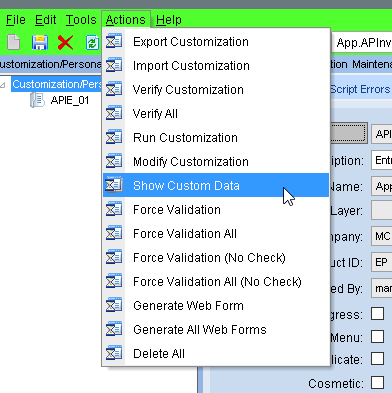The width and height of the screenshot is (392, 393).
Task: Click icon beside Force Validation All (No Check)
Action: pyautogui.click(x=114, y=281)
